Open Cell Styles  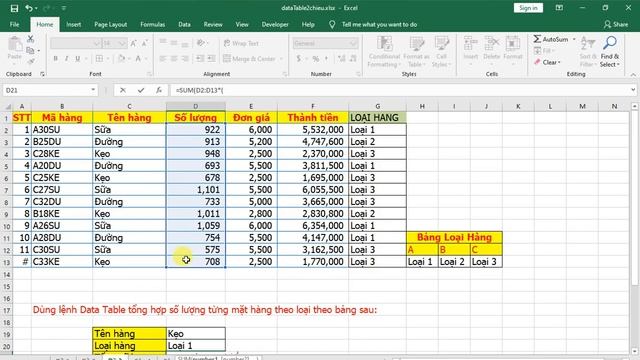441,52
